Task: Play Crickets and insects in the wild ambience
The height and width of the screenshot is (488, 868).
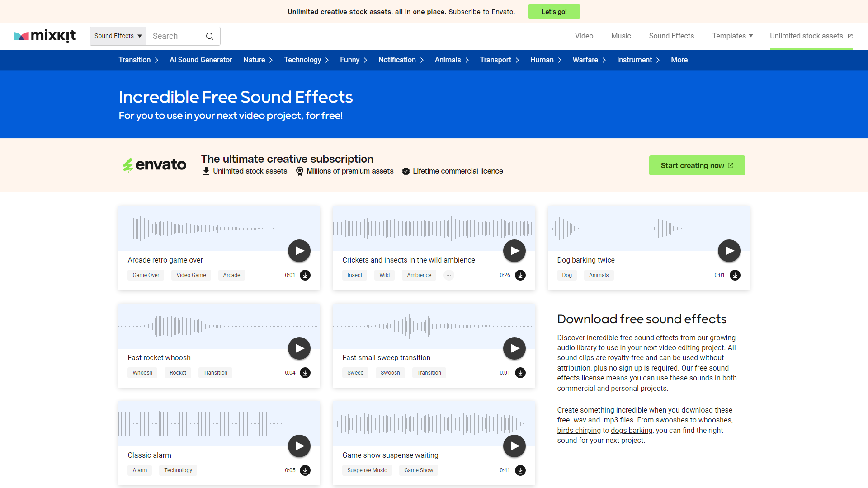Action: (x=514, y=251)
